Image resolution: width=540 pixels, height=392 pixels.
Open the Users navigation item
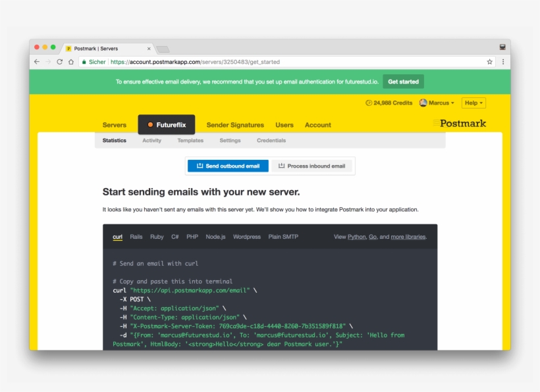click(285, 125)
